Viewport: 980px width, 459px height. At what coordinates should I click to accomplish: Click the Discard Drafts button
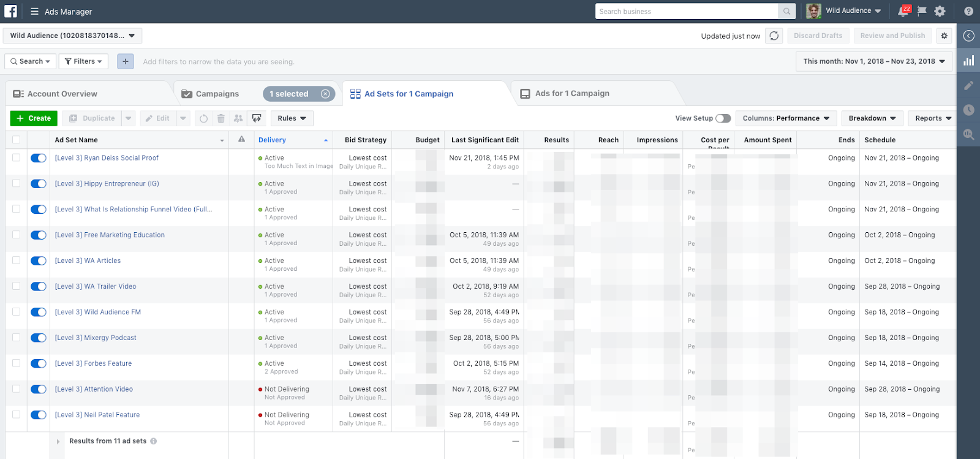(x=818, y=36)
